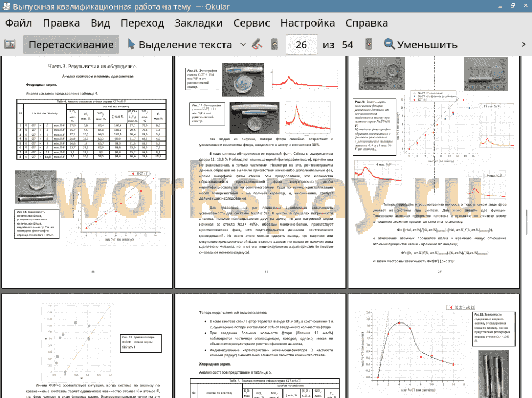Activate Перетаскивание browse mode

(71, 45)
